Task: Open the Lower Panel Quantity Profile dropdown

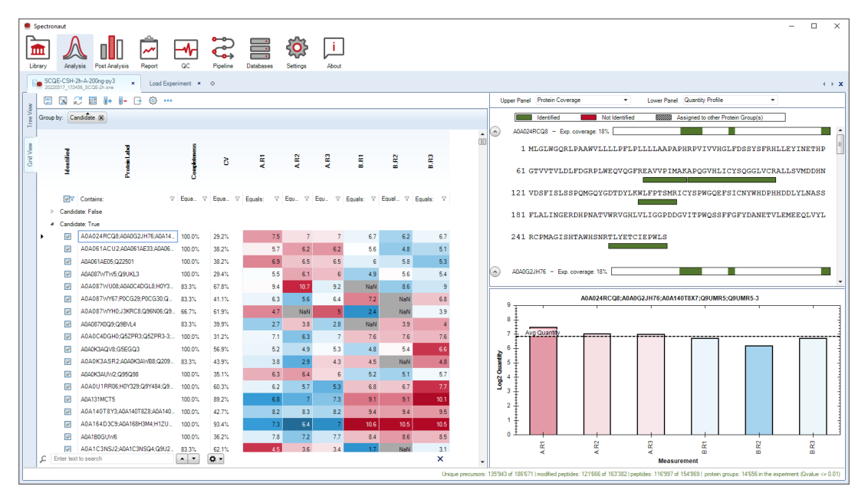Action: coord(730,100)
